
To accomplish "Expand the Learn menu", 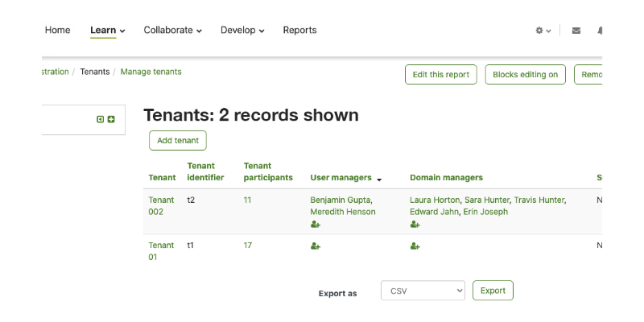I will (108, 31).
